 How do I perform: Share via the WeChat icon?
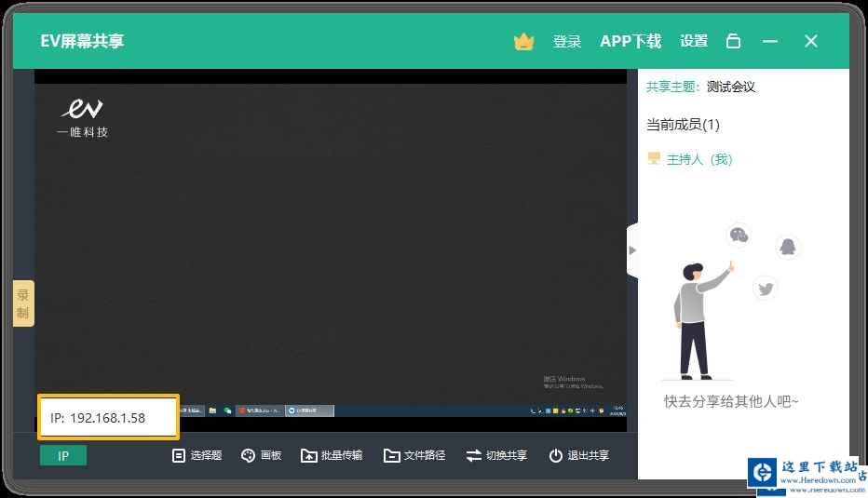pyautogui.click(x=739, y=236)
